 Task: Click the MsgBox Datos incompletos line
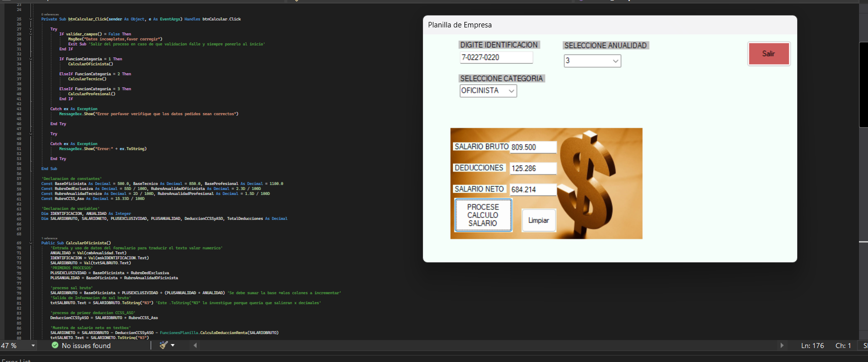[x=115, y=39]
